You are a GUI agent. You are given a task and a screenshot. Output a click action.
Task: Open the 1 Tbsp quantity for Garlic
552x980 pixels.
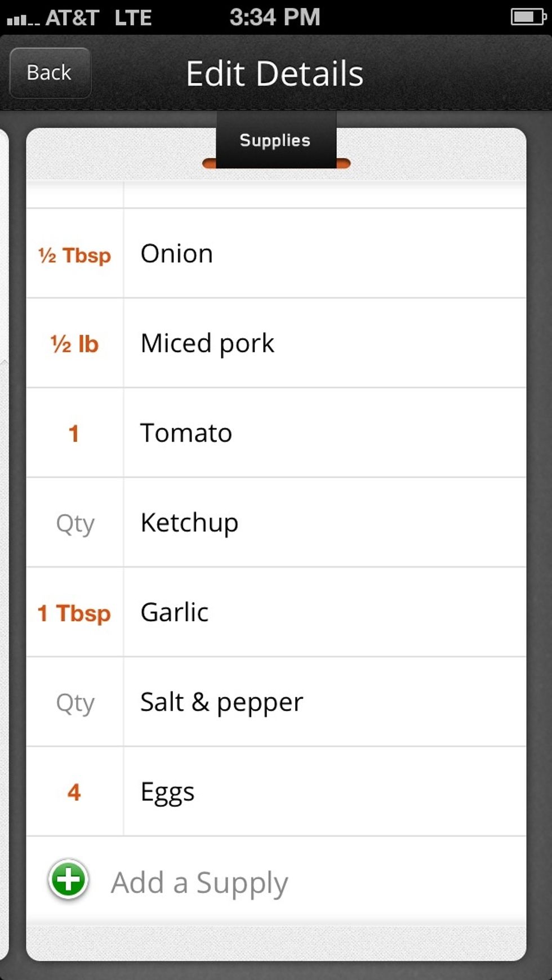tap(74, 613)
